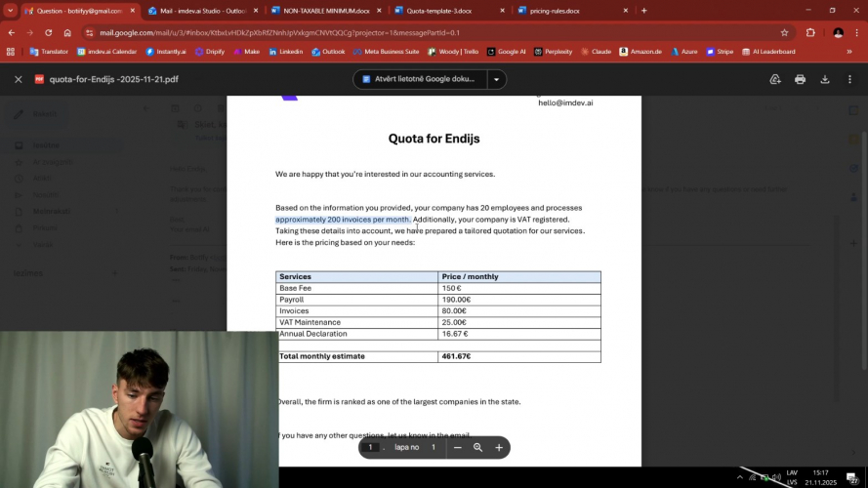Click the Total monthly estimate cell

357,356
